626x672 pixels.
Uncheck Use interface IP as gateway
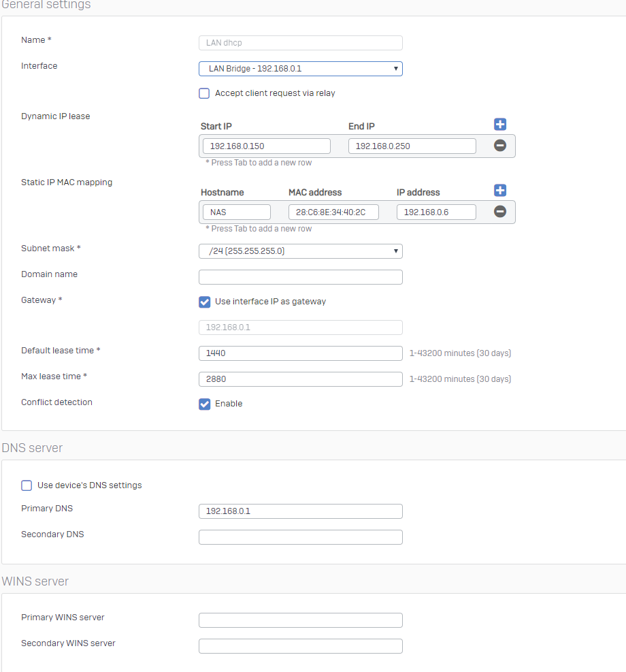205,302
